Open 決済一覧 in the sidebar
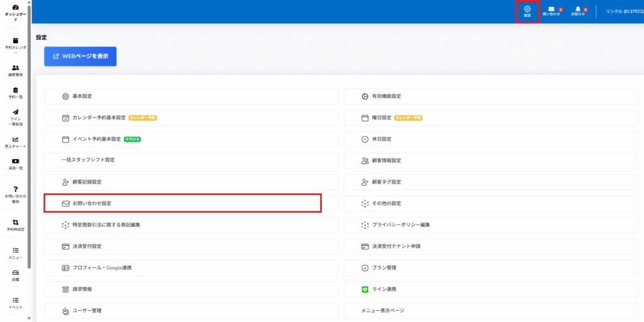Image resolution: width=644 pixels, height=322 pixels. 15,164
